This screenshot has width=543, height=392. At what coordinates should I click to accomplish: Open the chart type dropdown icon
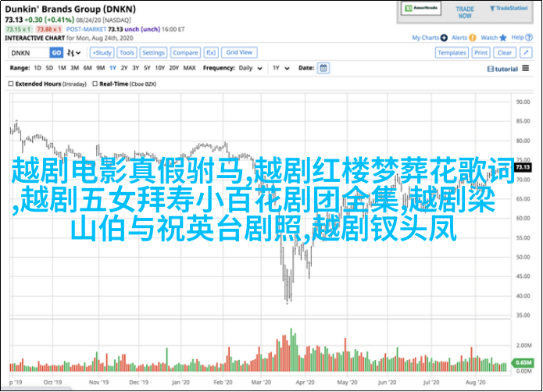73,52
